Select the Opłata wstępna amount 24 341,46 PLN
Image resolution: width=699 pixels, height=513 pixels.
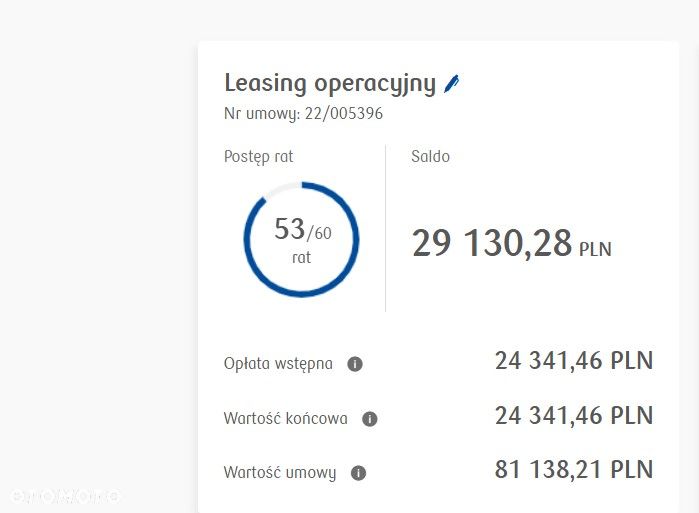click(x=574, y=361)
